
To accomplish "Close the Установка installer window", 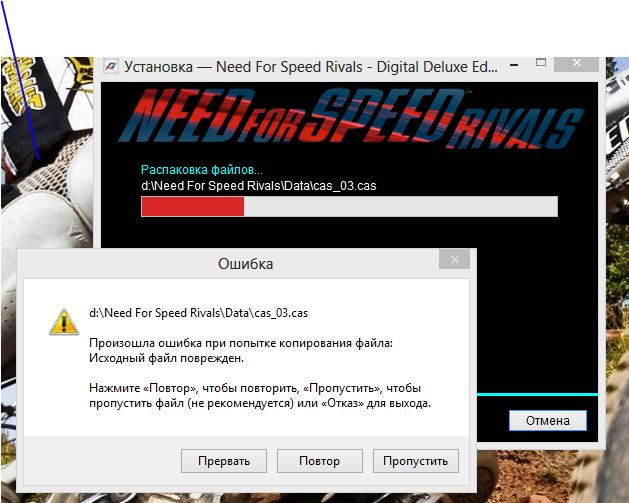I will 577,63.
